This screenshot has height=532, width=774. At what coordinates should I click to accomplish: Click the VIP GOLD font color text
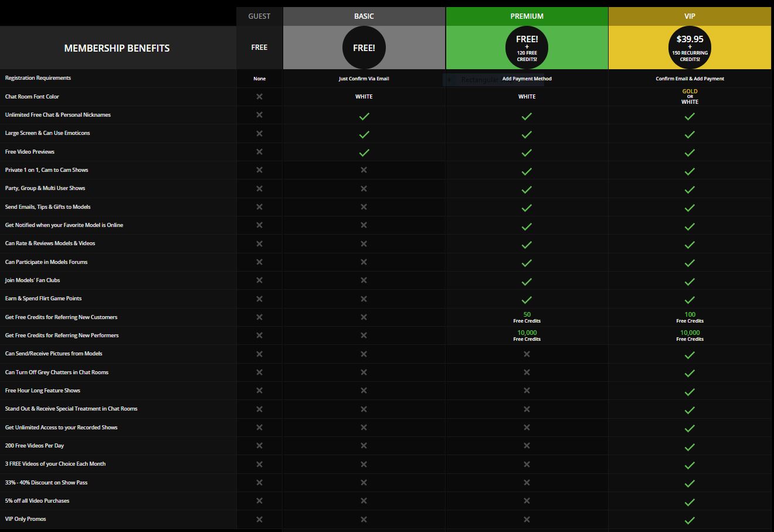690,92
